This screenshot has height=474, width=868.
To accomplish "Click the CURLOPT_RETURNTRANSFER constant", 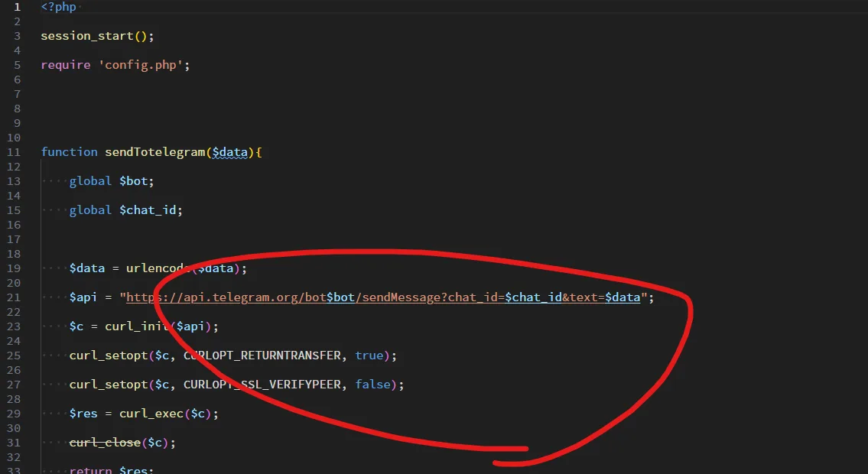I will tap(262, 355).
